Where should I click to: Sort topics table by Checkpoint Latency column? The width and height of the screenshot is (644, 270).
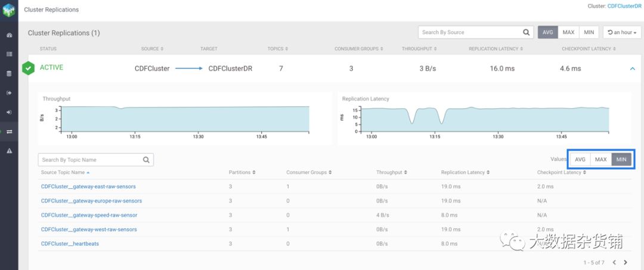click(x=562, y=173)
